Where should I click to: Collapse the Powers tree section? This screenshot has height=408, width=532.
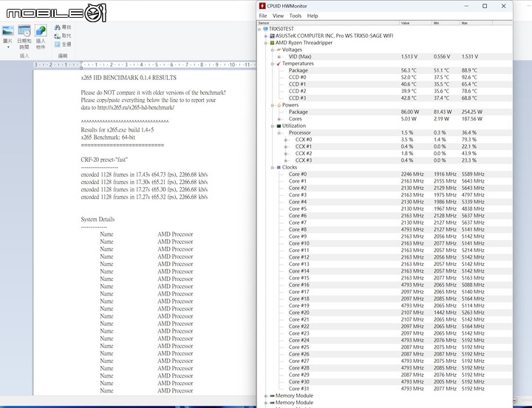273,105
